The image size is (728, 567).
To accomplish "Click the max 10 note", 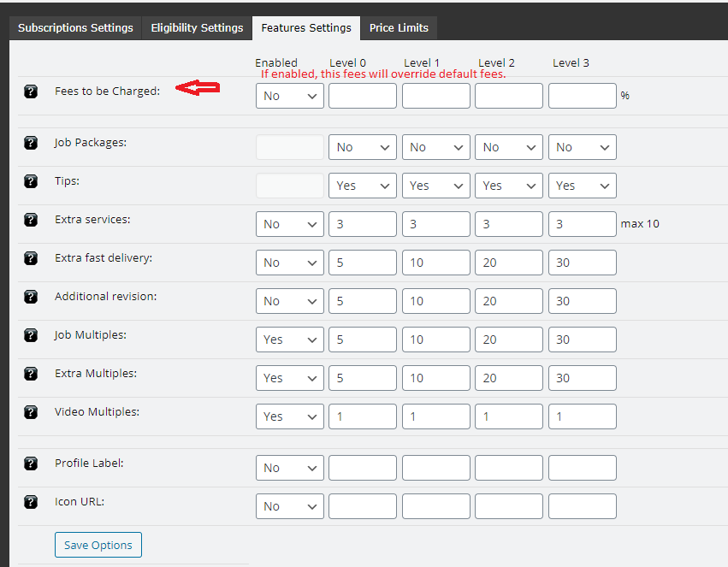I will click(640, 224).
